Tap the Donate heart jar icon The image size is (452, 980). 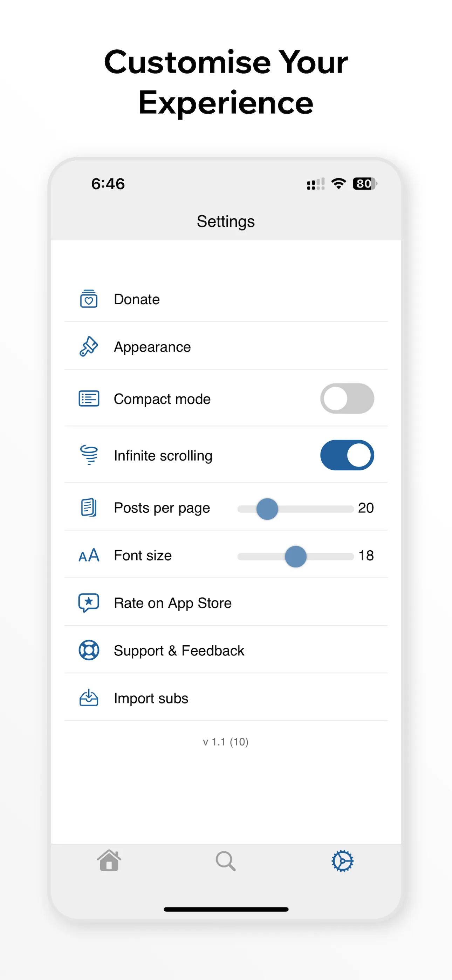[89, 299]
